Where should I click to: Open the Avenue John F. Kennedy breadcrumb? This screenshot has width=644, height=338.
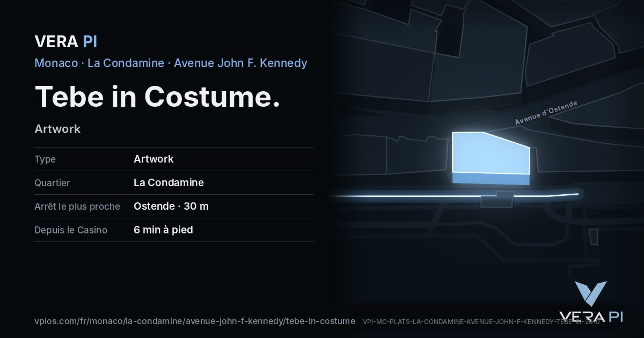(240, 63)
